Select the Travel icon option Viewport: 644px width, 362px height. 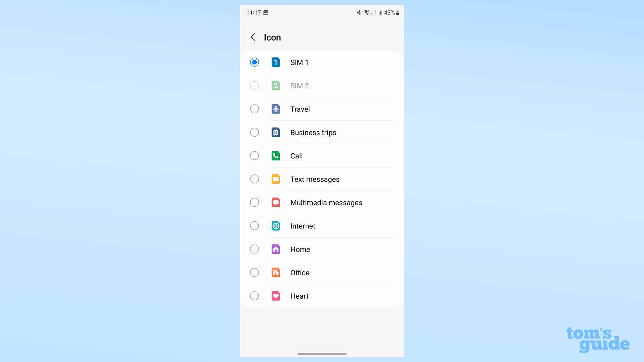[x=254, y=109]
